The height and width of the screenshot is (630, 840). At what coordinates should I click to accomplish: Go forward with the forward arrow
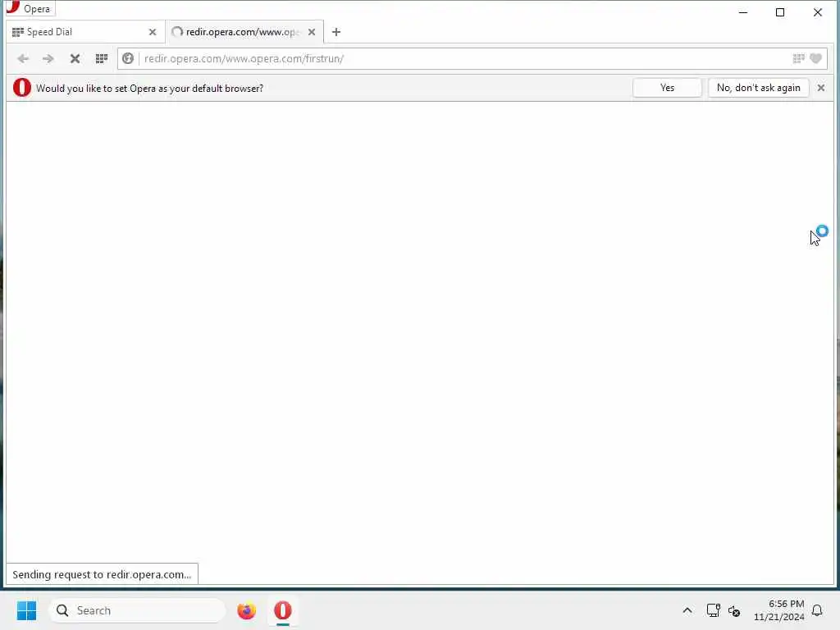pyautogui.click(x=48, y=58)
